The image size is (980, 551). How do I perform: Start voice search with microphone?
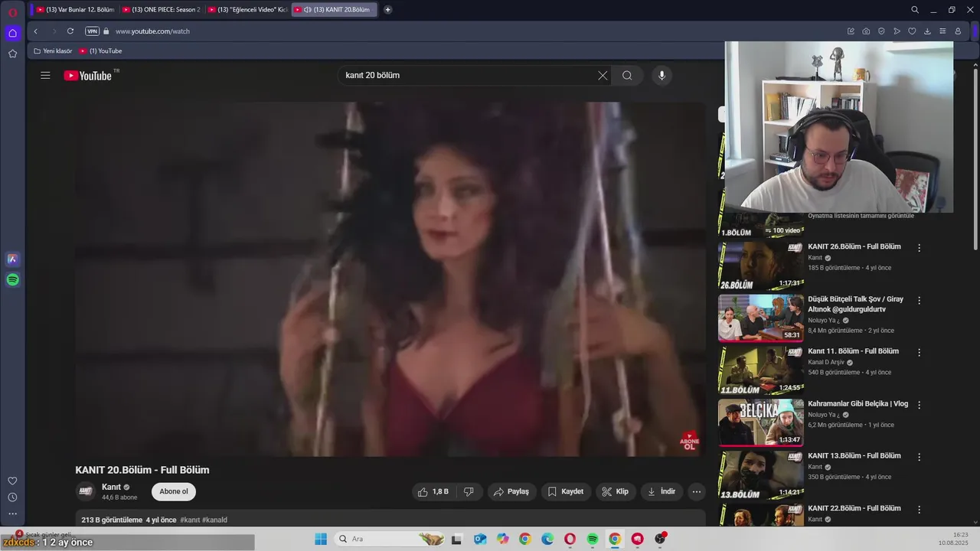click(662, 75)
